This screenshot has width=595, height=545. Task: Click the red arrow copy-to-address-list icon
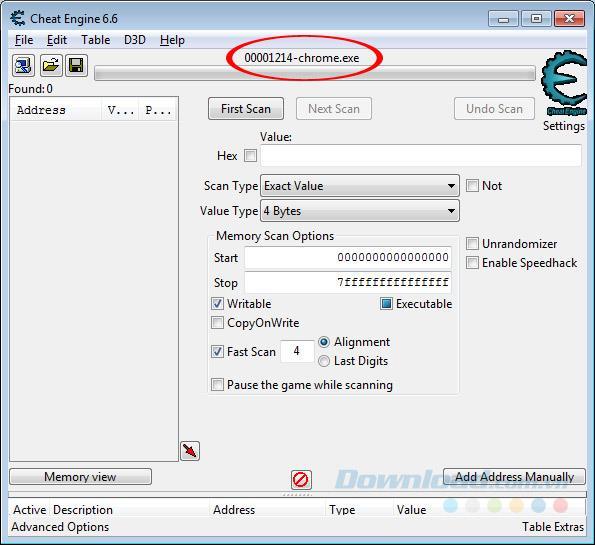click(x=190, y=451)
